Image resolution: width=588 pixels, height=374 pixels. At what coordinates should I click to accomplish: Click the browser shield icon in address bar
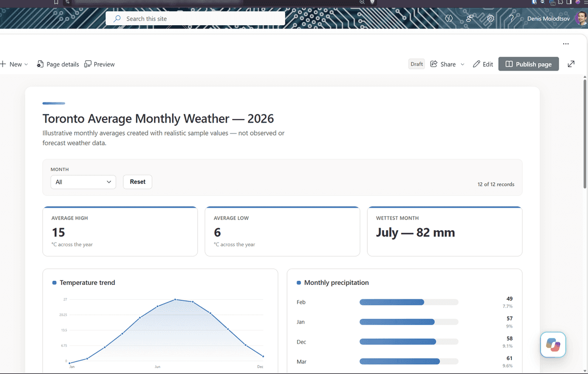(x=372, y=2)
